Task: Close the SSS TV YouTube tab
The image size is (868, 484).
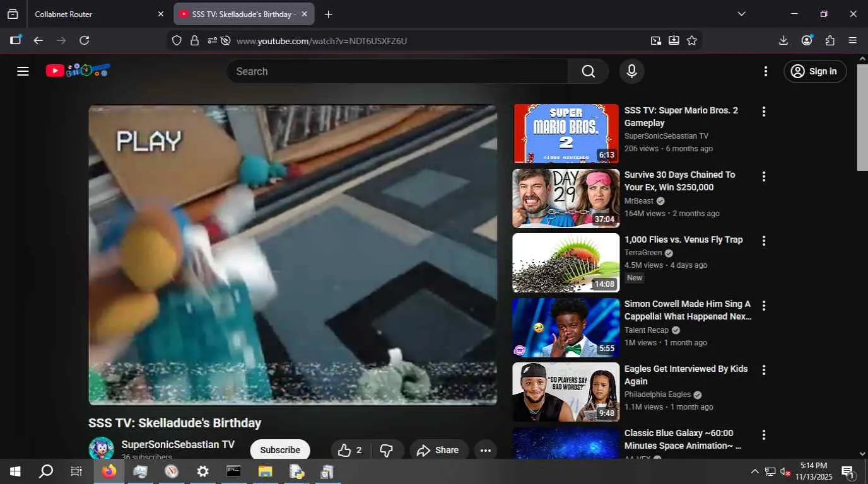Action: (305, 14)
